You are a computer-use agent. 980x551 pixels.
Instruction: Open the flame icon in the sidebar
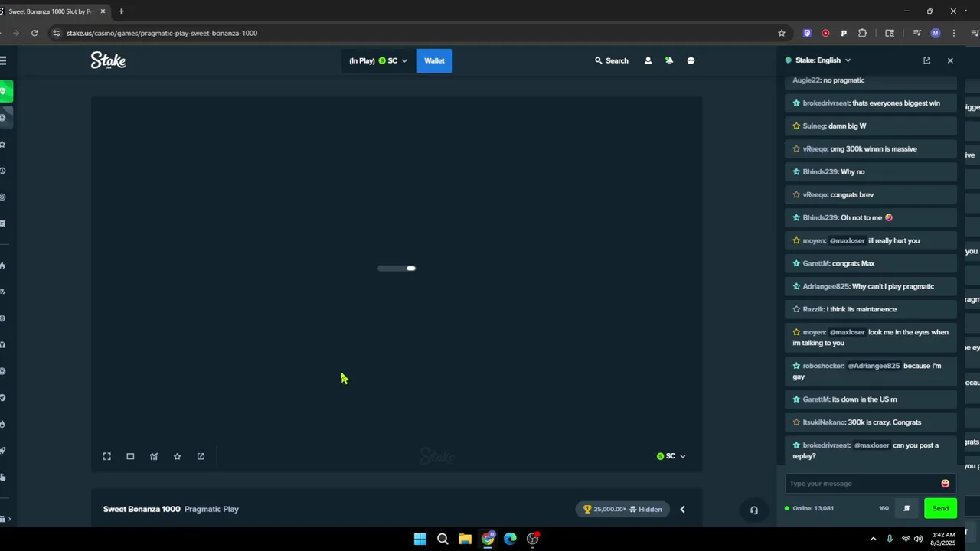(3, 266)
